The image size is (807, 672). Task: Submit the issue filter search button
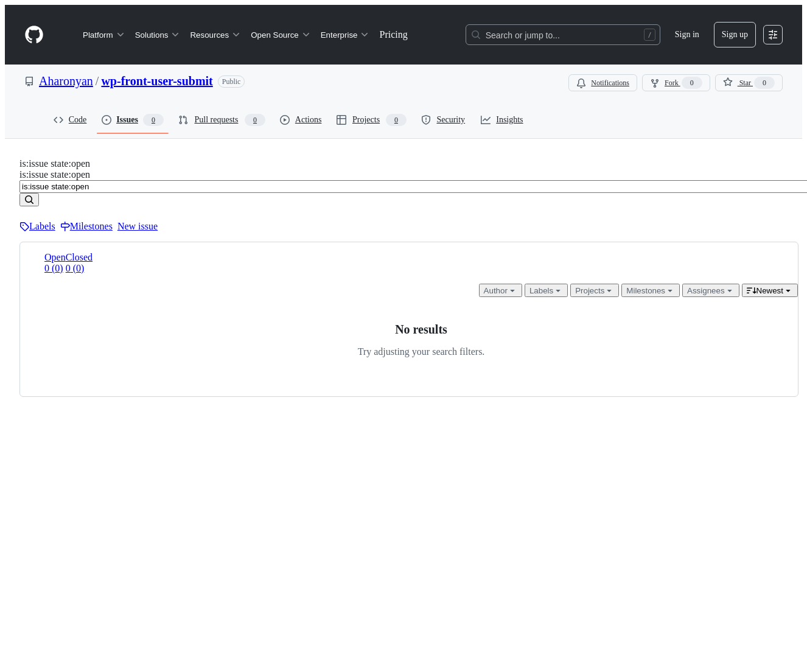29,200
